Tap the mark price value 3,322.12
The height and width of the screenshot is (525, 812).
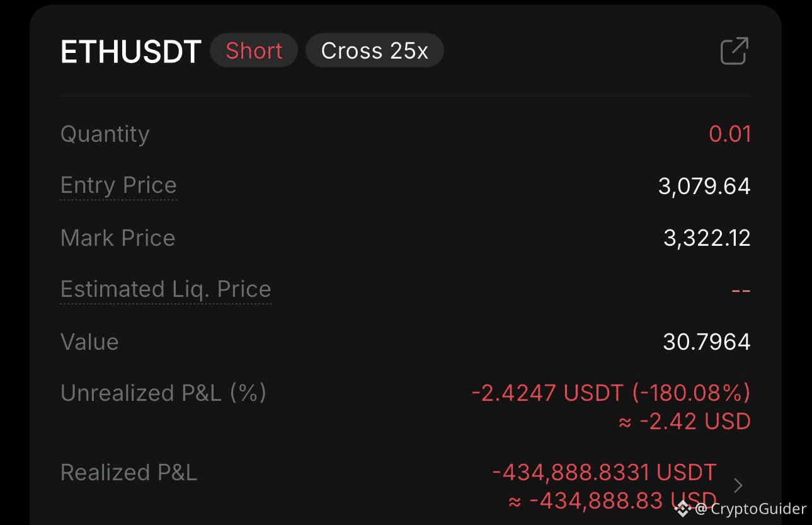[707, 238]
